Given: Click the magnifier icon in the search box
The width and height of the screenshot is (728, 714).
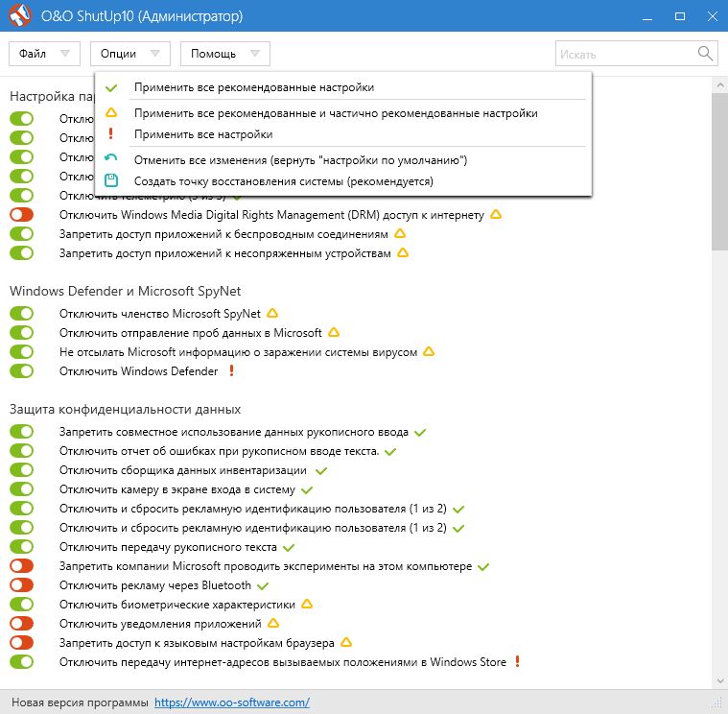Looking at the screenshot, I should 705,54.
